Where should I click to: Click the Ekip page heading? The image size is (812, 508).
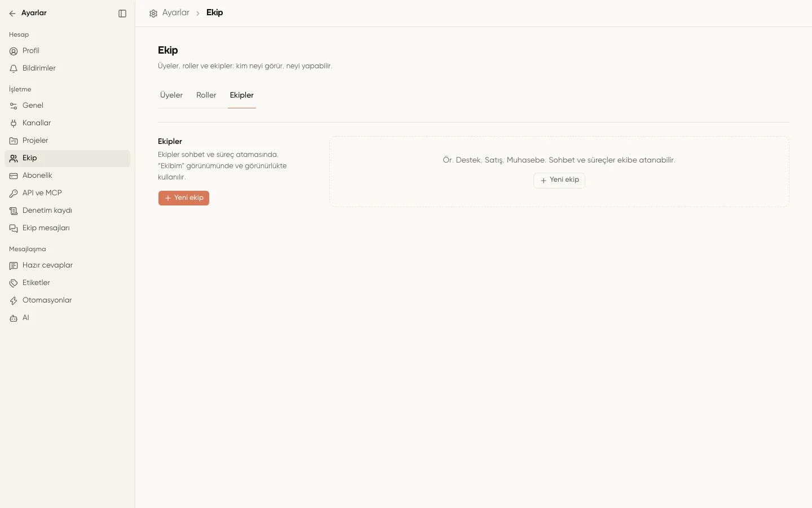click(x=168, y=50)
